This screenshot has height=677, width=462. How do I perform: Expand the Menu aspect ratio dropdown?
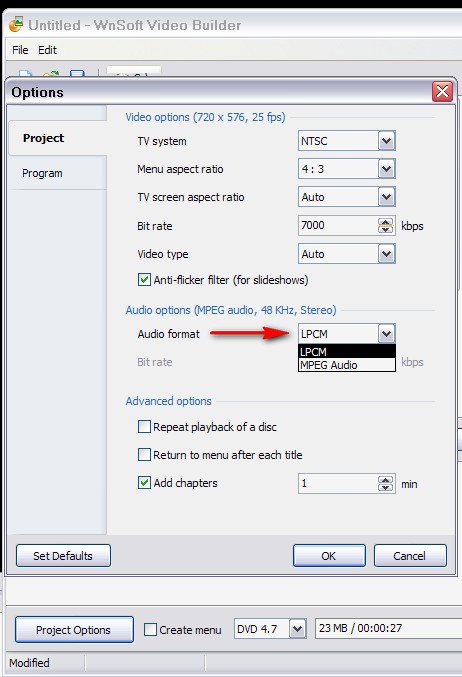point(386,169)
